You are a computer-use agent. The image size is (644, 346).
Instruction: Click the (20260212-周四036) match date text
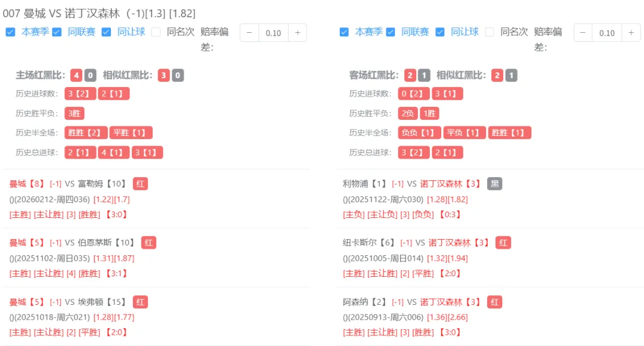pos(51,199)
